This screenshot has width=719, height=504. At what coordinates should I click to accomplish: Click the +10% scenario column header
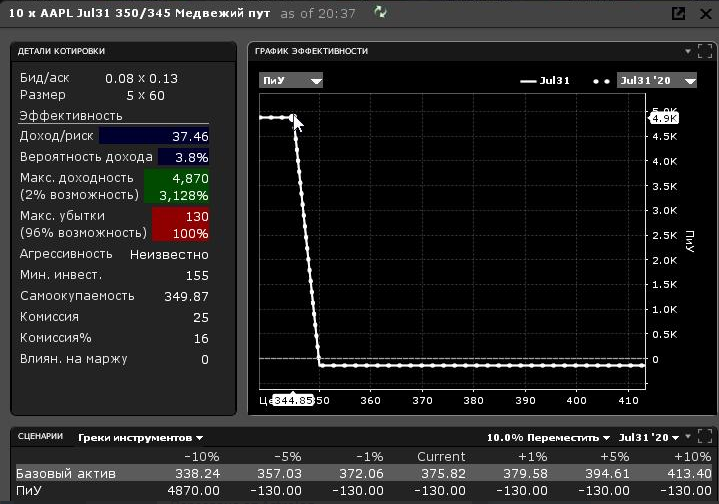(692, 457)
